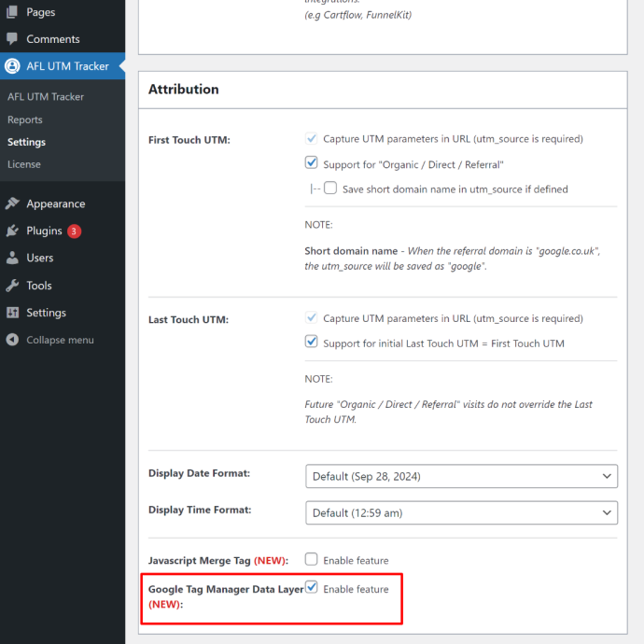Click the Settings sliders icon in sidebar
Screen dimensions: 644x644
coord(12,313)
